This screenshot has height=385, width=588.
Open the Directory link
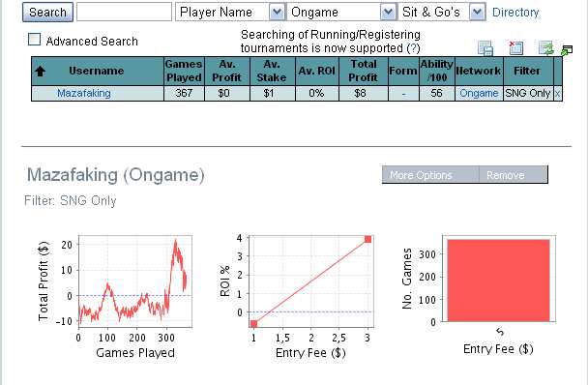coord(515,13)
